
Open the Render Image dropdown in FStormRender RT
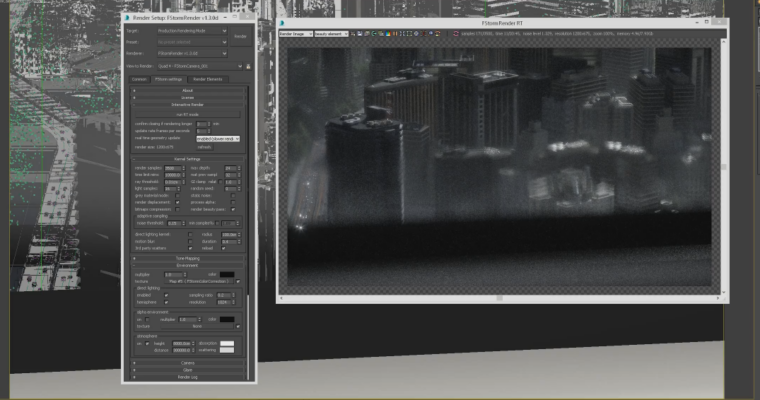295,33
